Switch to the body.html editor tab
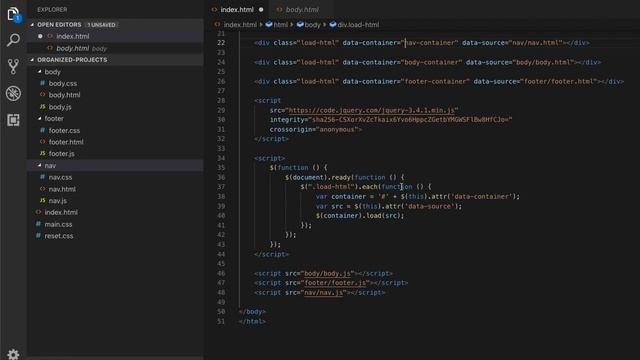Screen dimensions: 640x360 (302, 9)
